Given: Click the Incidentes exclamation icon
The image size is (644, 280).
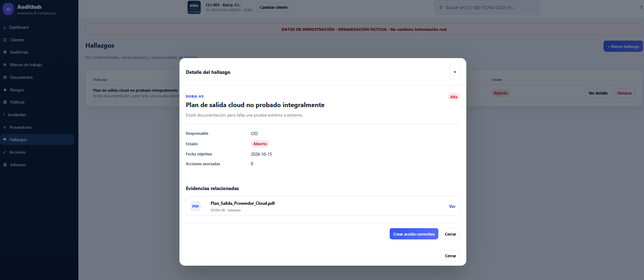Looking at the screenshot, I should (4, 115).
